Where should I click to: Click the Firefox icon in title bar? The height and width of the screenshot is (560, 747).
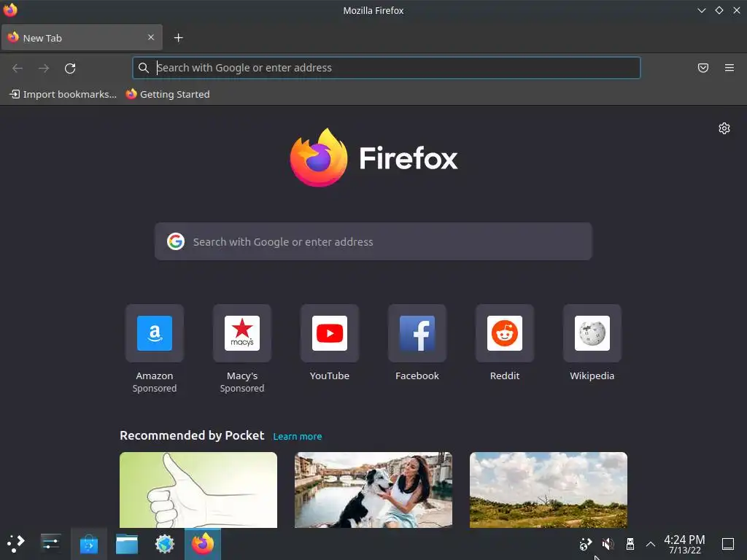10,10
